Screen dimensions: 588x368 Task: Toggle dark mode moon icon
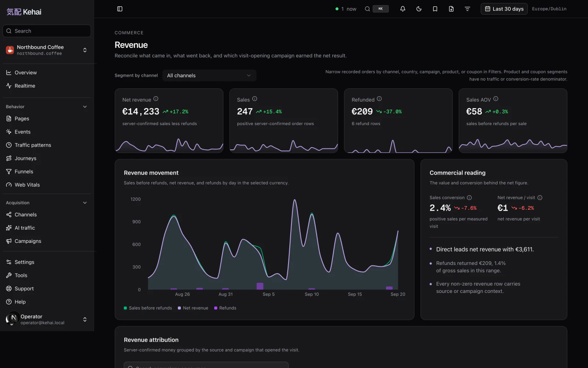pos(419,9)
